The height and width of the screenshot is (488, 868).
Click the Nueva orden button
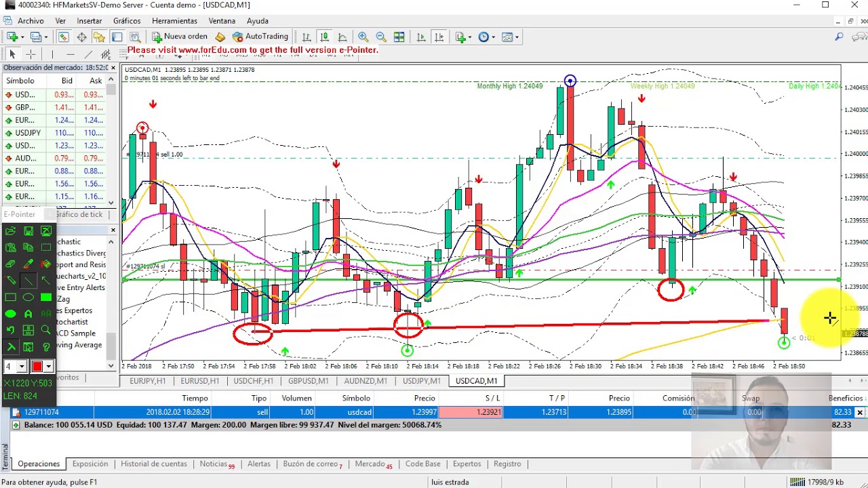click(179, 37)
